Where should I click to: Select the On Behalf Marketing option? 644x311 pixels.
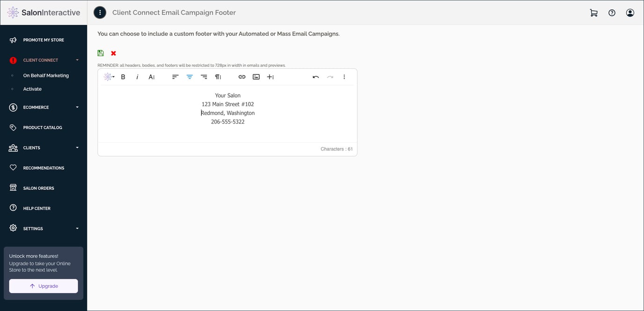click(46, 75)
